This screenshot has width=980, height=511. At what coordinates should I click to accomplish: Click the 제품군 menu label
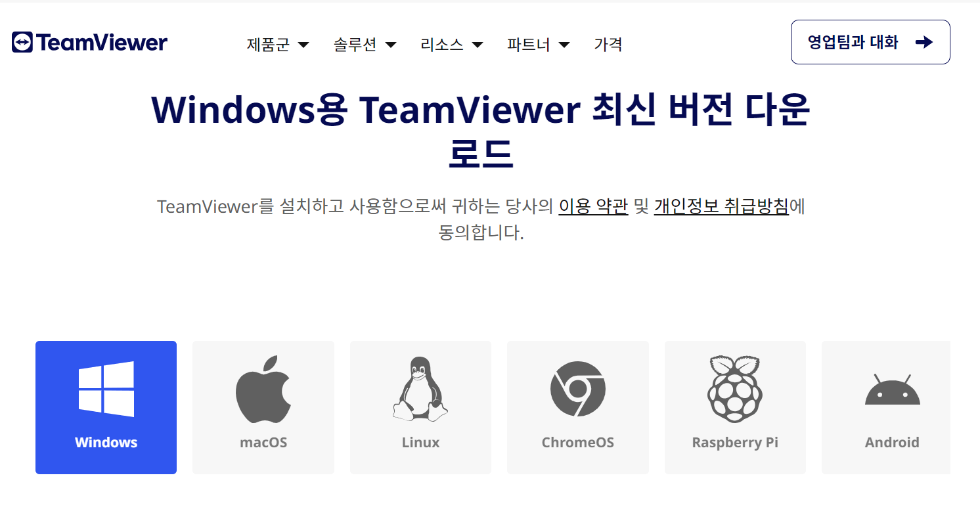coord(268,45)
